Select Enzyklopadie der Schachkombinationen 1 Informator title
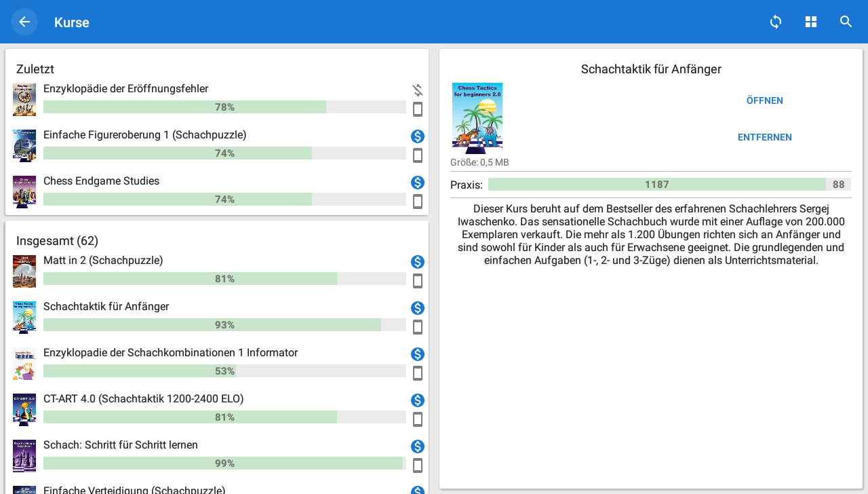Screen dimensions: 868x494 point(171,353)
